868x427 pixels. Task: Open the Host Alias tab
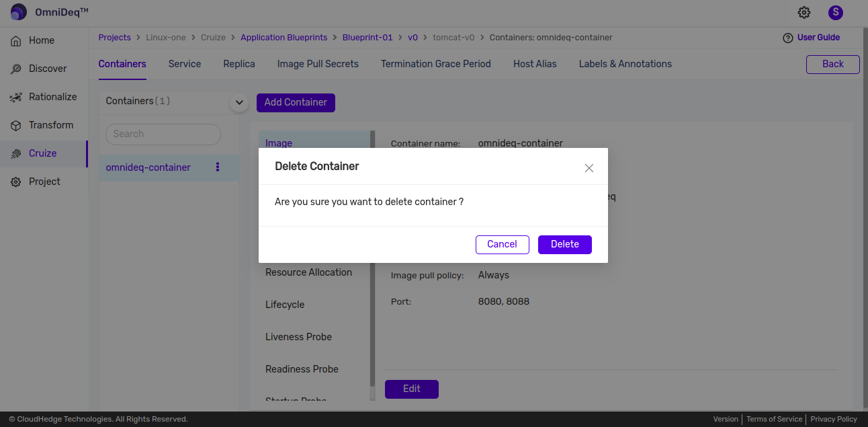535,64
